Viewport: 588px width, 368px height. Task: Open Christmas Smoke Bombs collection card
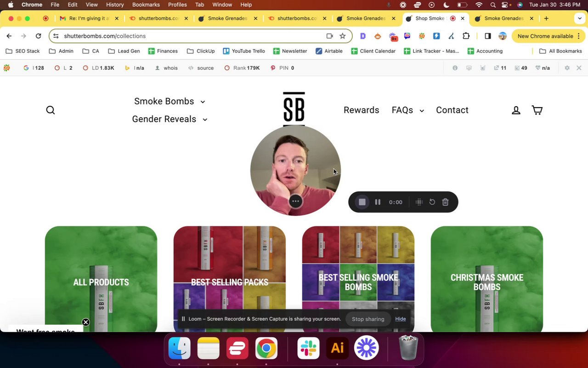click(x=487, y=279)
